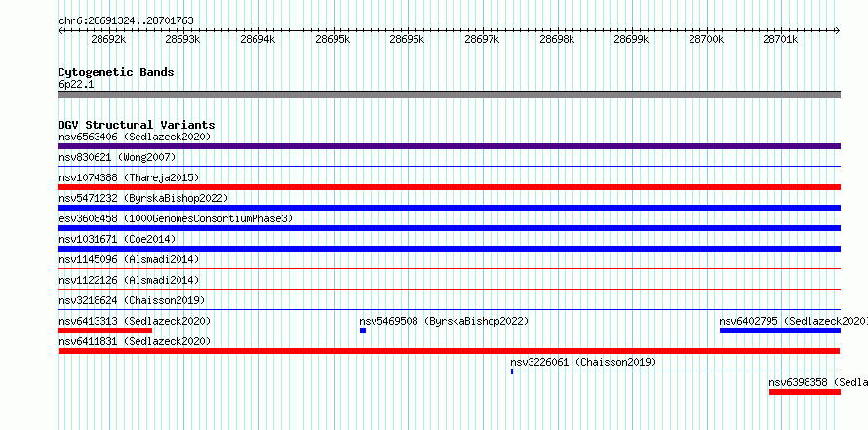Select the red nsv1074388 variant bar
This screenshot has width=868, height=430.
click(x=449, y=187)
